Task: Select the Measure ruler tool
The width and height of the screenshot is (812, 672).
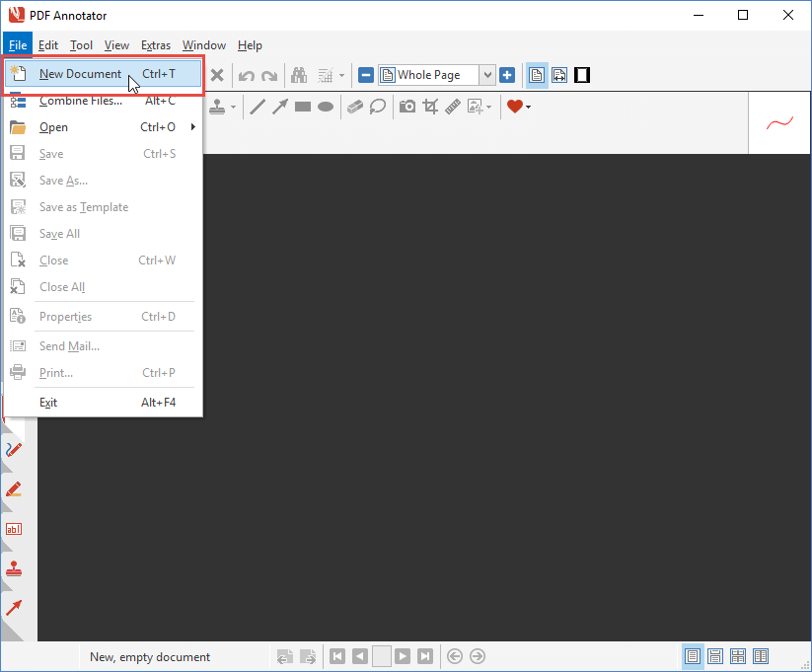Action: click(453, 107)
